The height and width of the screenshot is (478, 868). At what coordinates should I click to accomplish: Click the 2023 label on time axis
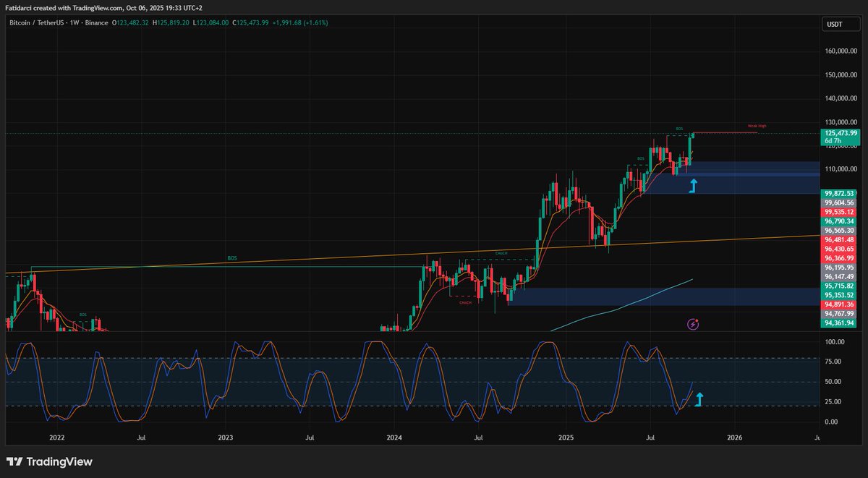226,438
